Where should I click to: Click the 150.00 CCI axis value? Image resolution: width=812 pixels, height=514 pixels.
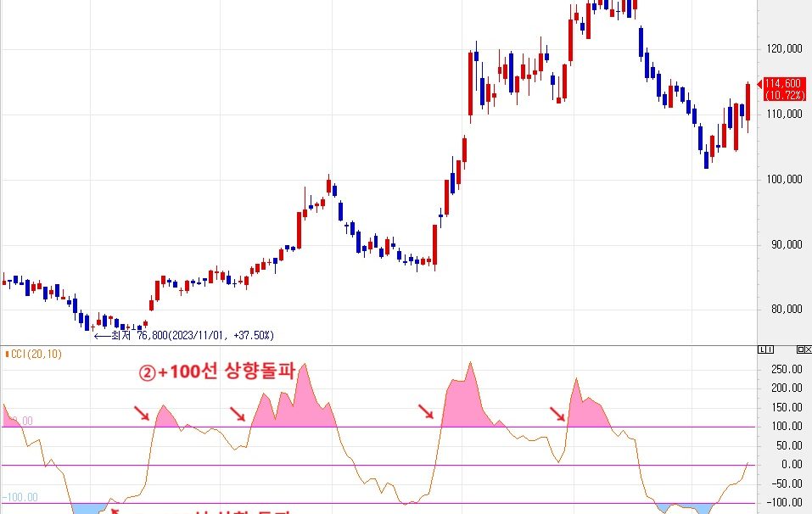(x=787, y=407)
